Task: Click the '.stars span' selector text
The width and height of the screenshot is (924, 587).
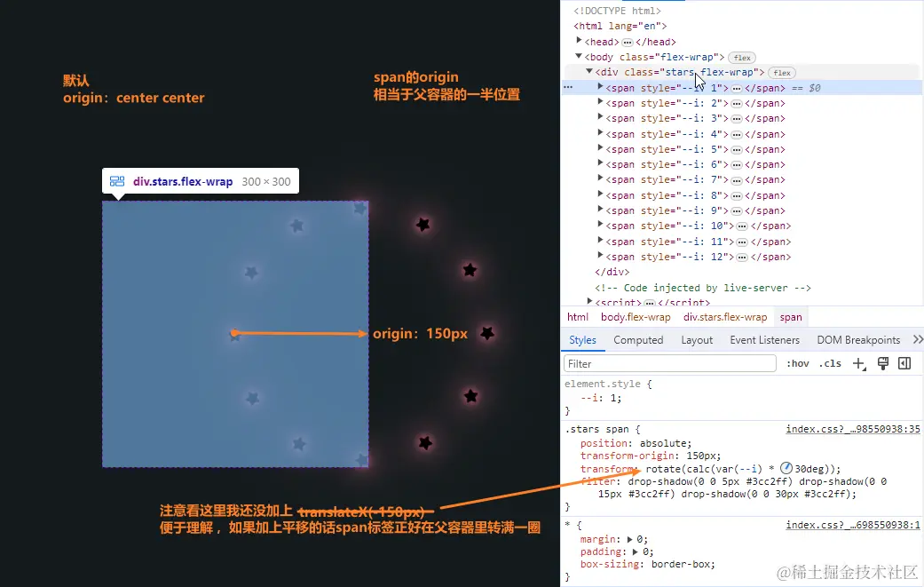Action: coord(597,430)
